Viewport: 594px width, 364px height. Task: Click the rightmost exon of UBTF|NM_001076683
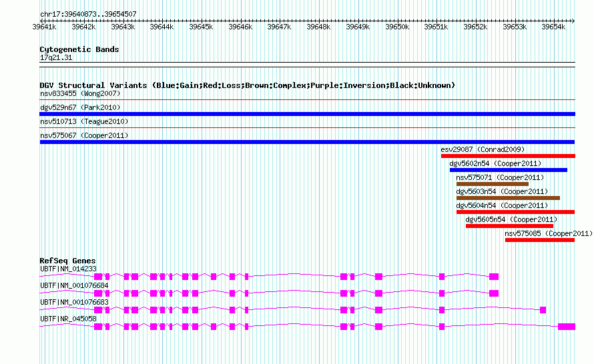543,310
